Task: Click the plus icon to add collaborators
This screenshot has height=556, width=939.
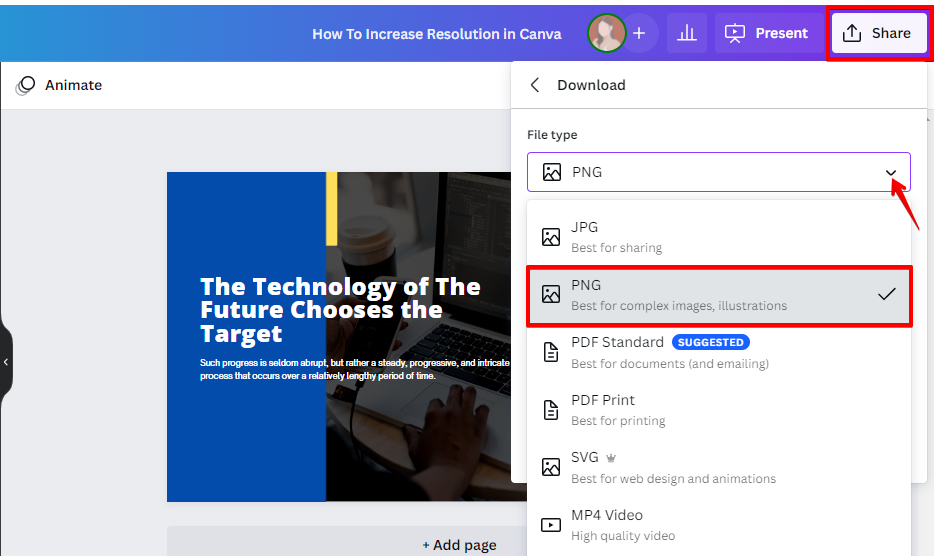Action: [639, 33]
